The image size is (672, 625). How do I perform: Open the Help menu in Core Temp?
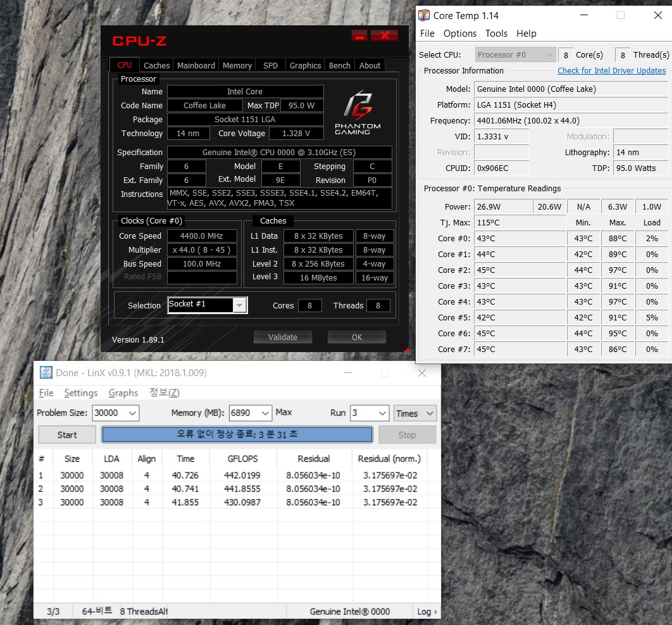526,34
